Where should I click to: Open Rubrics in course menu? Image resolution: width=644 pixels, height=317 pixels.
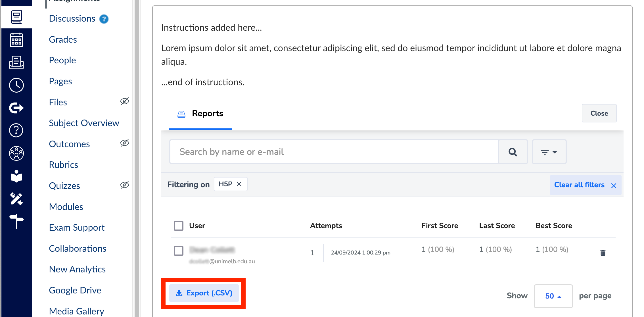coord(64,165)
